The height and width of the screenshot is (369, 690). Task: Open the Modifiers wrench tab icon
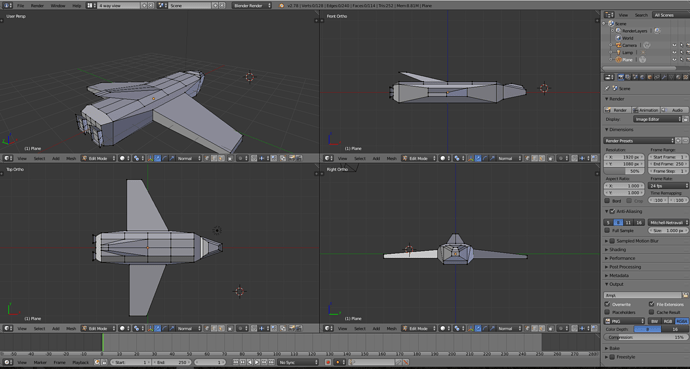coord(664,77)
